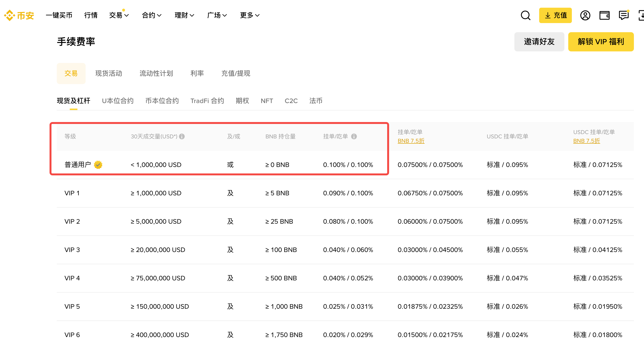This screenshot has width=644, height=344.
Task: Expand the 交易 navigation dropdown
Action: [x=119, y=15]
